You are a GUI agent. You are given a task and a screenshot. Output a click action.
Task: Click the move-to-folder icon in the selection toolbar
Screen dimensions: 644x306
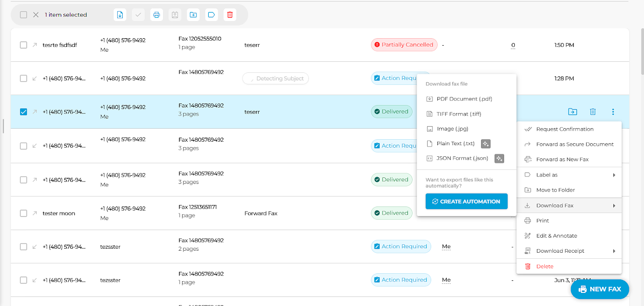[x=193, y=15]
